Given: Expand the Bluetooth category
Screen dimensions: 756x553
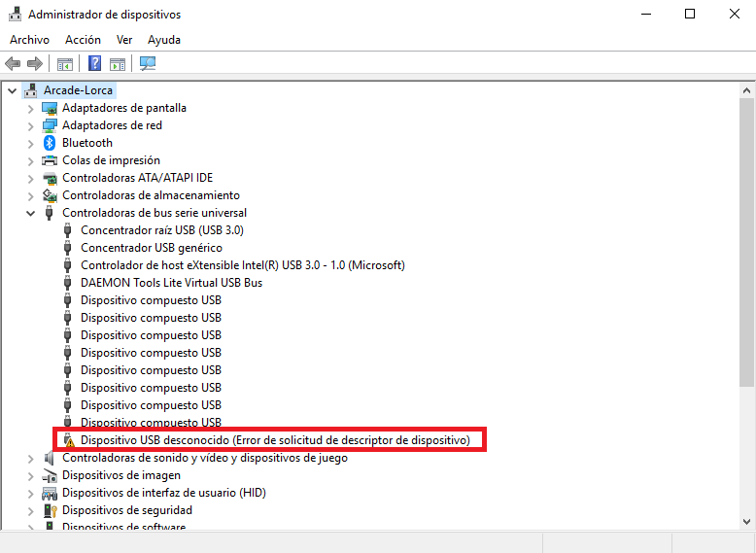Looking at the screenshot, I should click(x=31, y=144).
